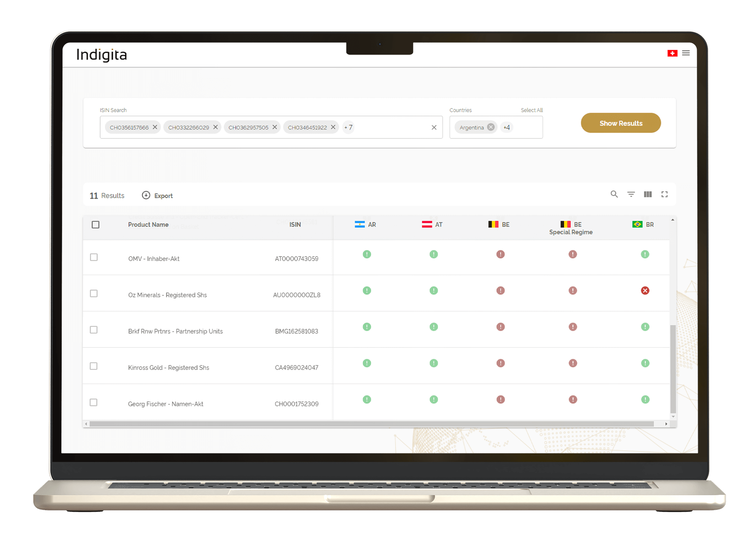Open the hamburger menu
This screenshot has height=548, width=756.
tap(686, 53)
